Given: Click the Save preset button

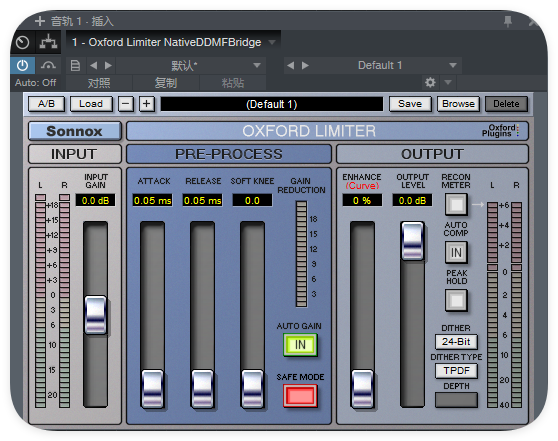Looking at the screenshot, I should tap(410, 104).
